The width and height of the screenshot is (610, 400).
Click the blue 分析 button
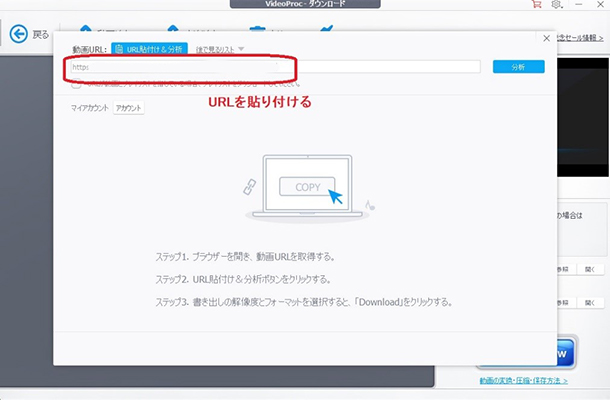(519, 67)
